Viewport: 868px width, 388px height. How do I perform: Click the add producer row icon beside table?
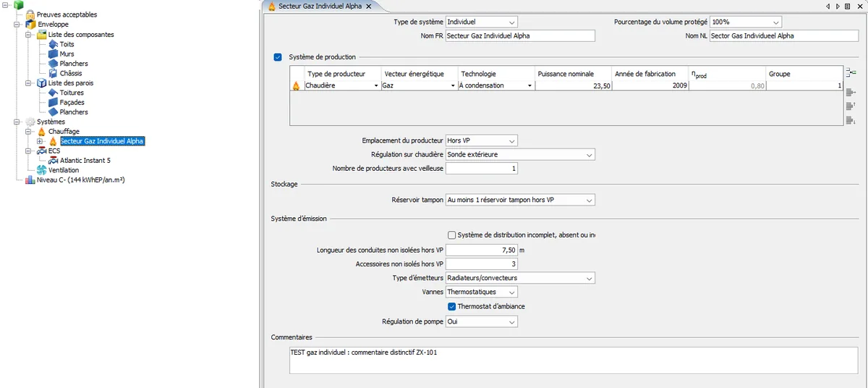click(x=851, y=72)
